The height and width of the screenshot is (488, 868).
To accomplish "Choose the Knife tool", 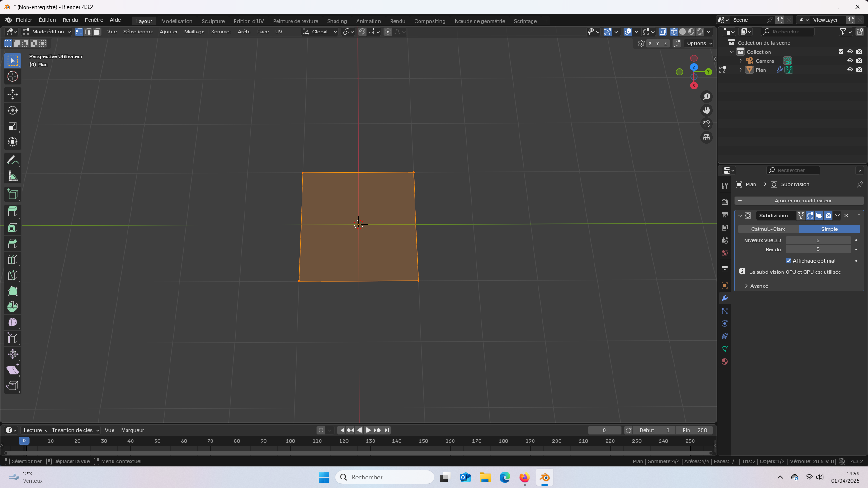I will click(x=13, y=275).
